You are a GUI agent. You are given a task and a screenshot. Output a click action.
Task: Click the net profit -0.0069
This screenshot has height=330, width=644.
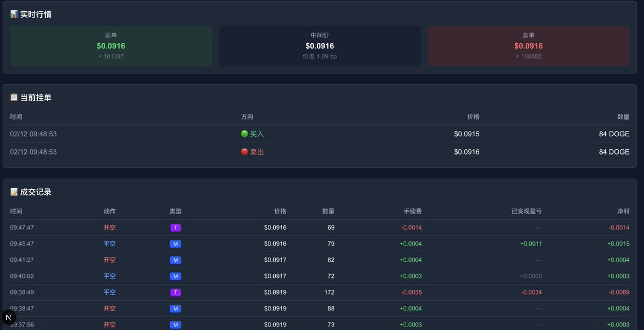619,292
